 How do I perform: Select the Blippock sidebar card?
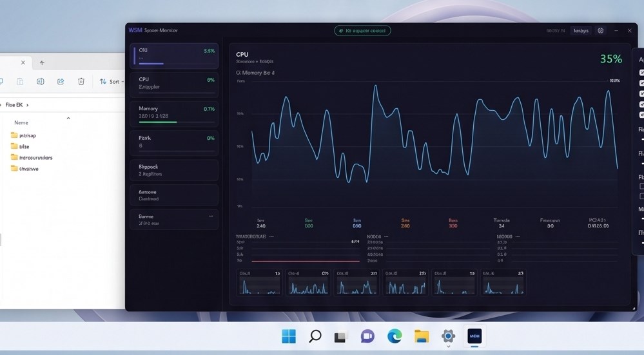(174, 170)
